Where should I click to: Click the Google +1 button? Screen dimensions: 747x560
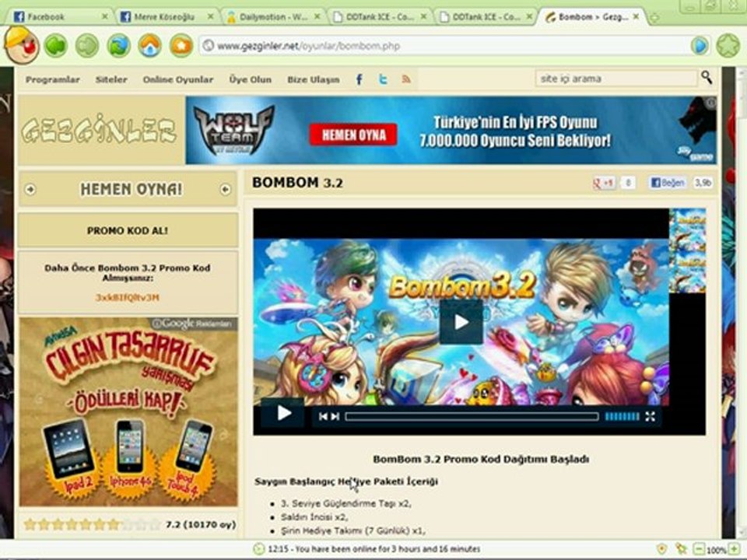point(604,183)
